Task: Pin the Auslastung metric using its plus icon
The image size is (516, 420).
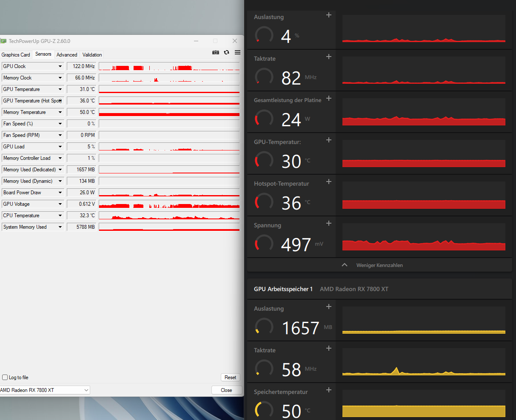Action: pos(328,15)
